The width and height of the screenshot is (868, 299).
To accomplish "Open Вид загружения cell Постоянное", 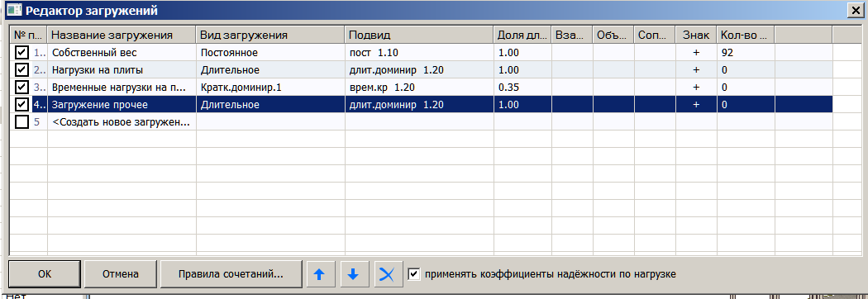I will [270, 53].
